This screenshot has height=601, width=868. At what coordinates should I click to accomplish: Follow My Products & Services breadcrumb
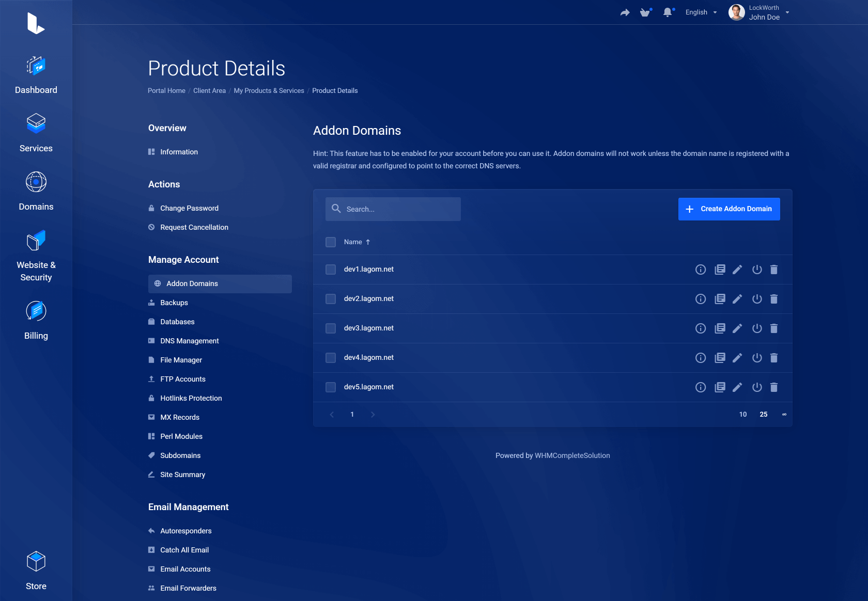(x=269, y=90)
